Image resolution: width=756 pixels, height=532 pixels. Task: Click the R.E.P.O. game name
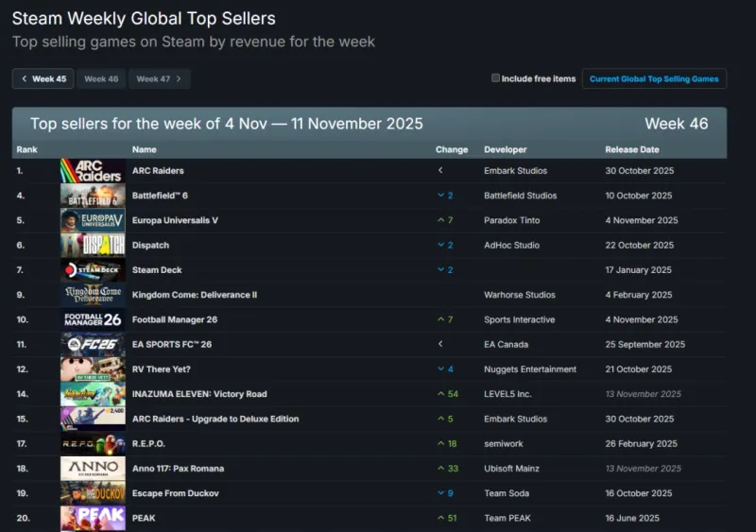click(150, 443)
